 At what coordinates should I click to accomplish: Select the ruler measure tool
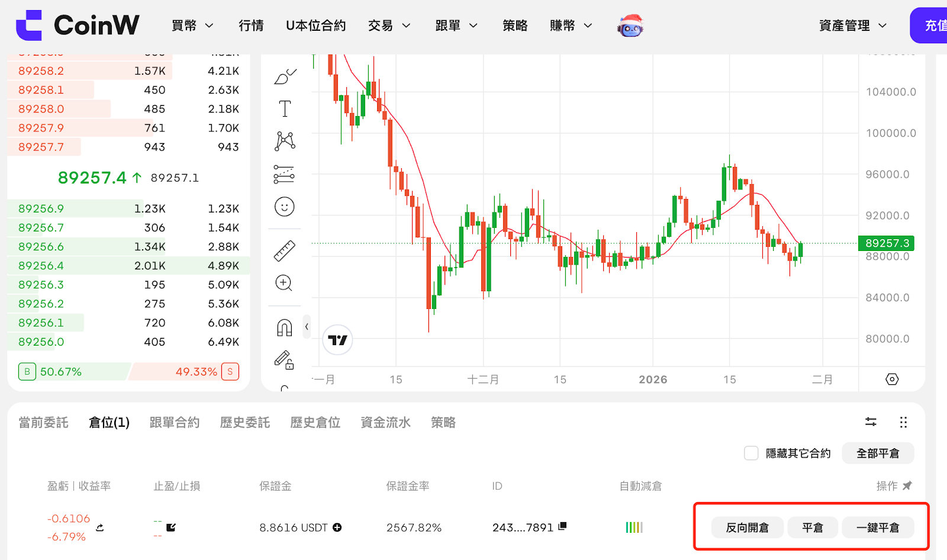pyautogui.click(x=285, y=251)
